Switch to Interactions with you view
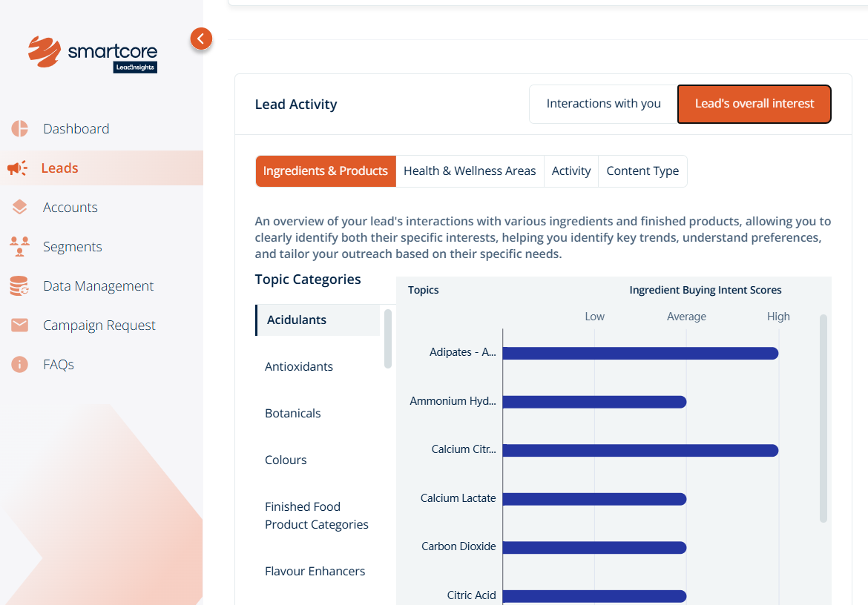868x605 pixels. pyautogui.click(x=603, y=104)
